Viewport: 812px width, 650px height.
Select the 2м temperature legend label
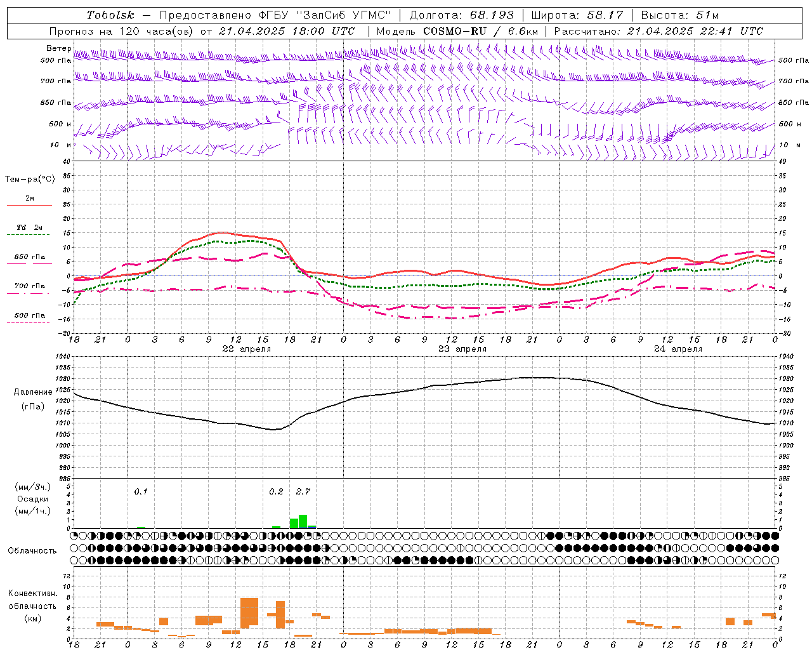tap(30, 198)
